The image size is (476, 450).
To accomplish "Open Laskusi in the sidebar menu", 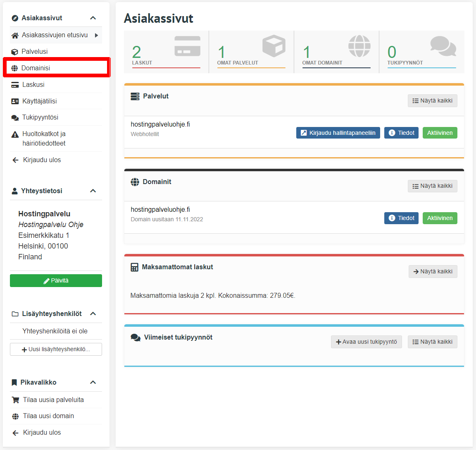I will pyautogui.click(x=33, y=84).
